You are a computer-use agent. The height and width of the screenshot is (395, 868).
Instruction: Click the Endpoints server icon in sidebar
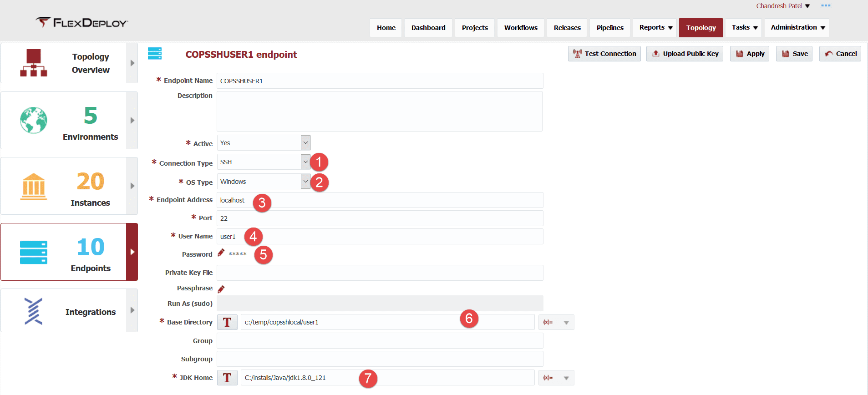coord(34,252)
